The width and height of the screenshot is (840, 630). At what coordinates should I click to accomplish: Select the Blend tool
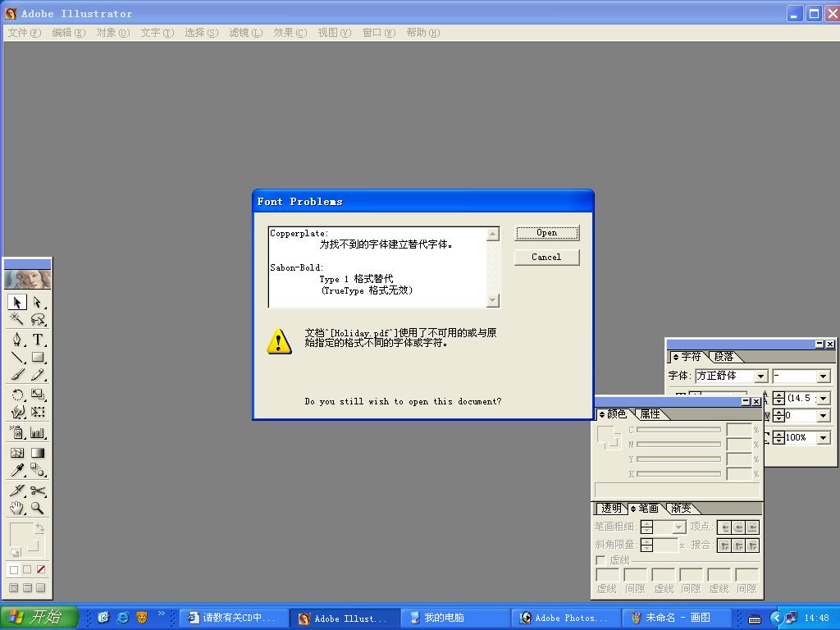coord(38,470)
